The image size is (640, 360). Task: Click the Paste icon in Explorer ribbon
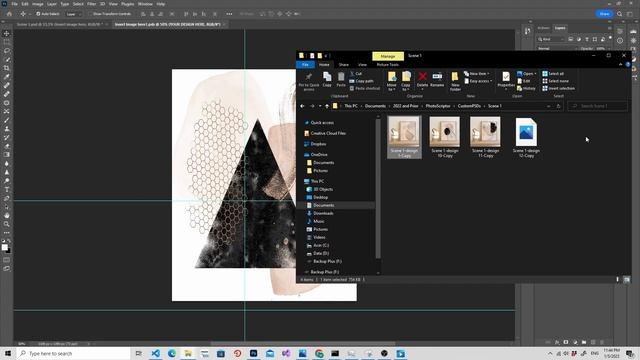(x=341, y=80)
